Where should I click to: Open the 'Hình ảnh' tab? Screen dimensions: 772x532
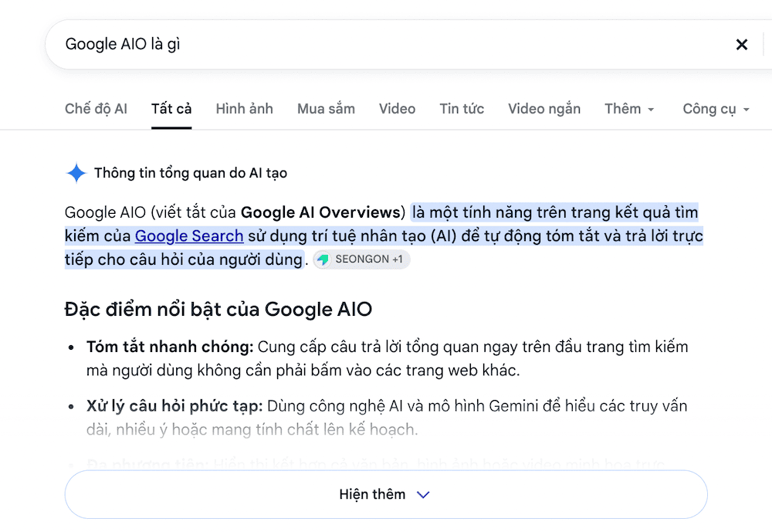coord(244,108)
